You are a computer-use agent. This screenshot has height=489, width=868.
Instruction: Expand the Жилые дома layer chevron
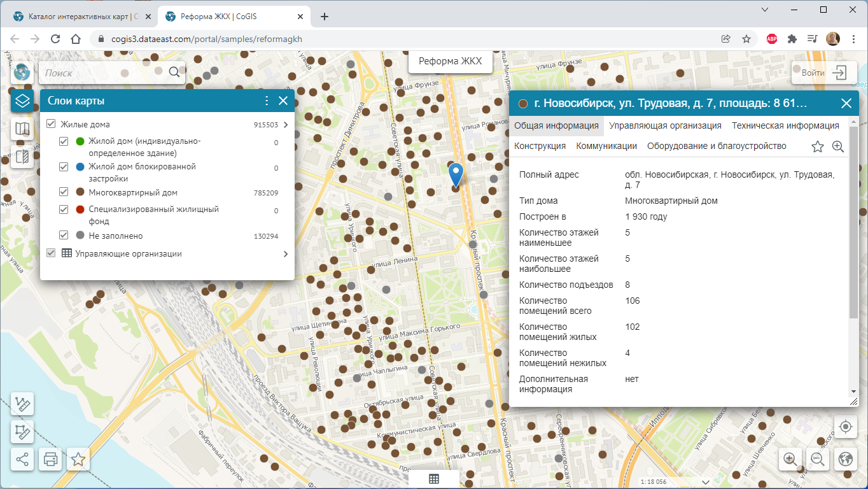[285, 125]
